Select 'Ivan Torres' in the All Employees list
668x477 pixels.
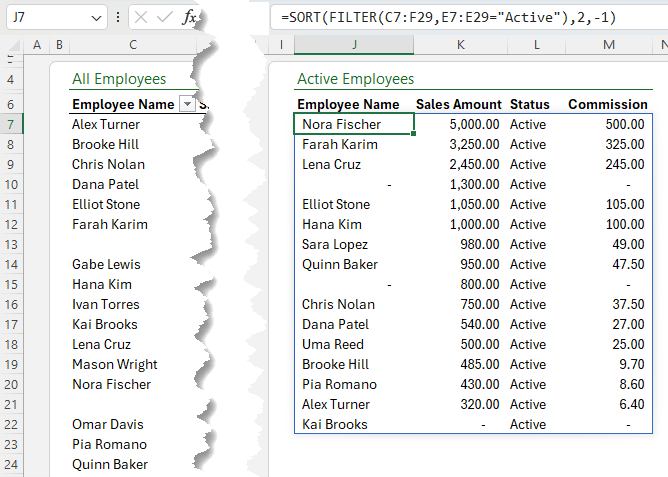pos(133,305)
